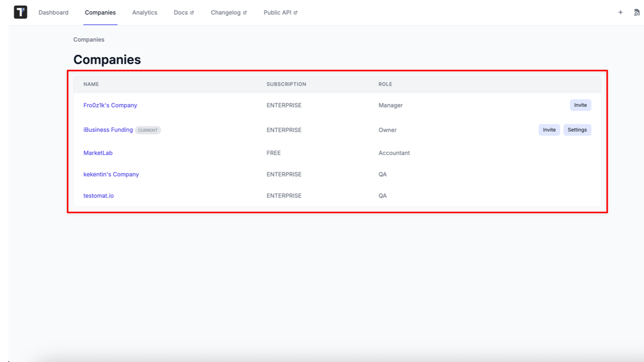Open the MarketLab company

(98, 153)
